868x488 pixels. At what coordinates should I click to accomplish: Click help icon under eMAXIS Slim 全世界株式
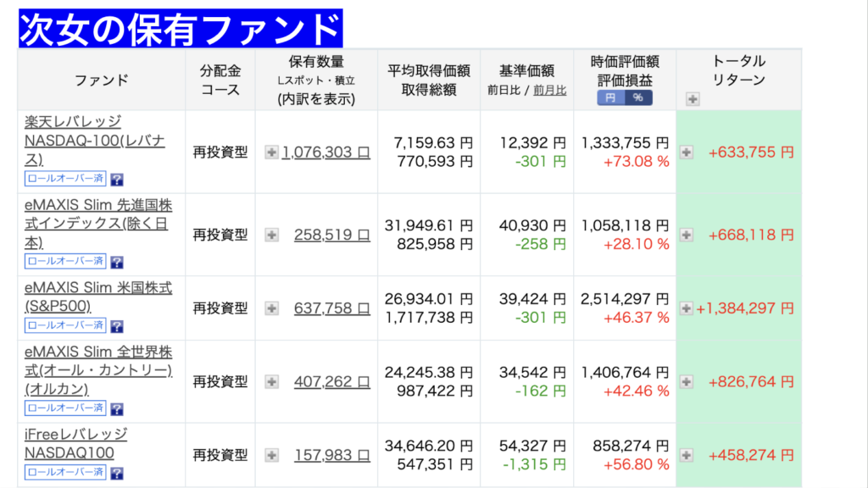pos(117,409)
